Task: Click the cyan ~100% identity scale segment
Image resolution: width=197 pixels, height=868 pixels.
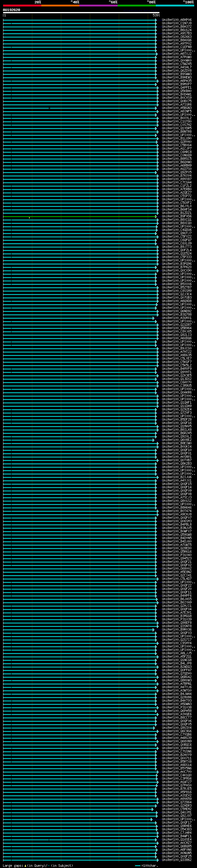Action: [175, 6]
